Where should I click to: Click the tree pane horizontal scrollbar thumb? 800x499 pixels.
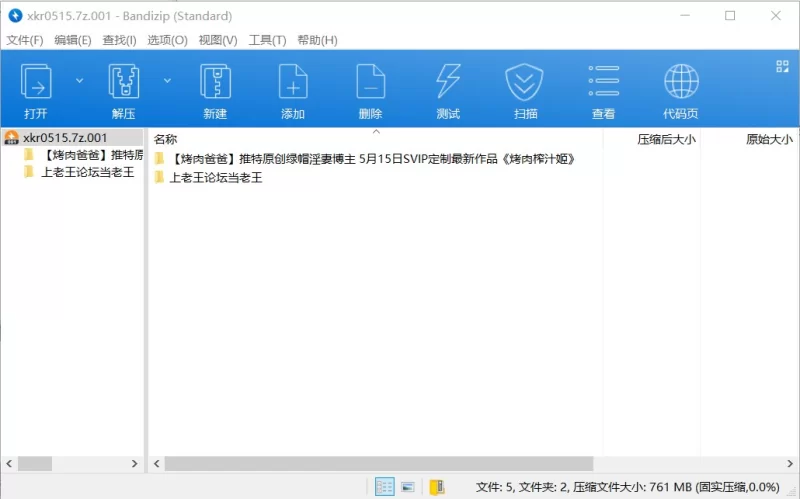tap(35, 464)
